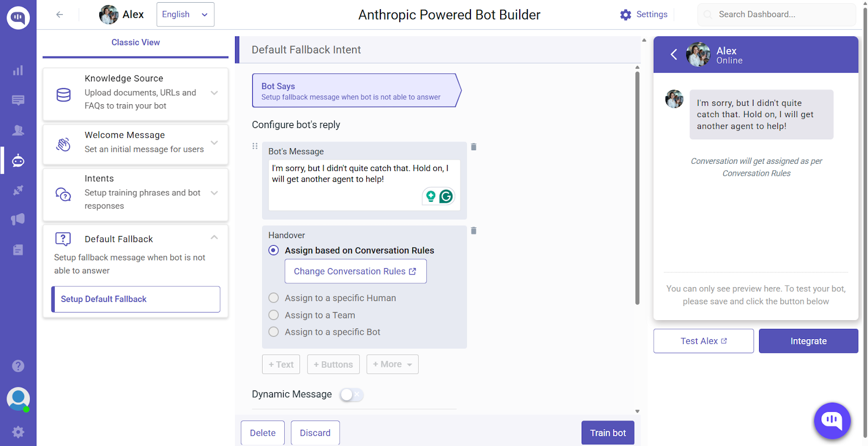Switch to the Classic View tab
The height and width of the screenshot is (446, 868).
(x=136, y=43)
